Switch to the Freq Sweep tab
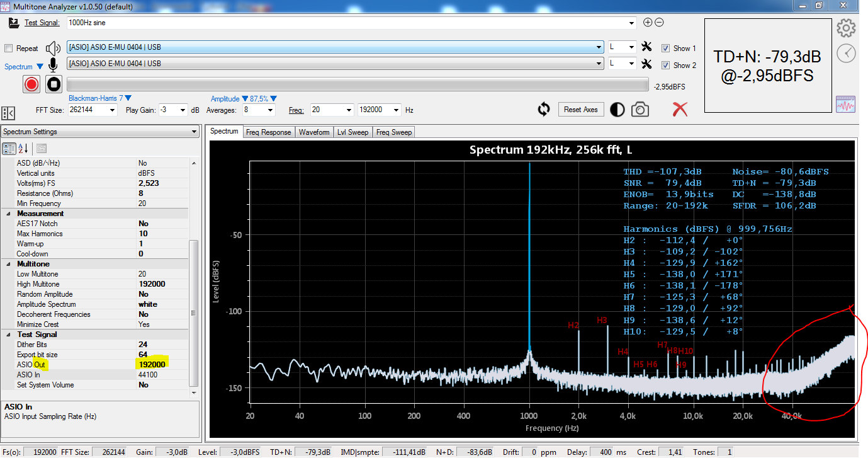Screen dimensions: 868x458 point(394,132)
